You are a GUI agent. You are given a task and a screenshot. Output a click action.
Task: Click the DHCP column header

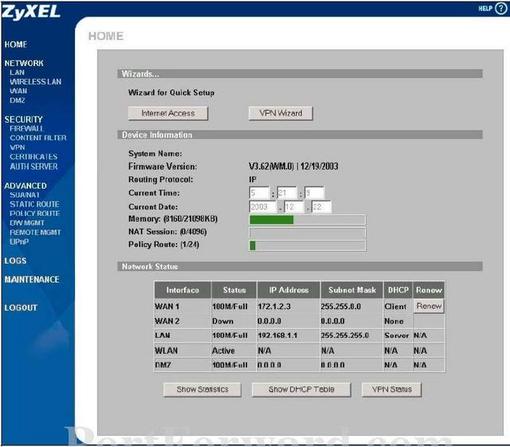pyautogui.click(x=398, y=290)
